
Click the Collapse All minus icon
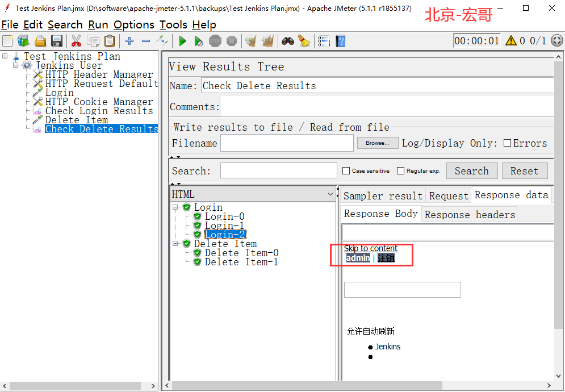pos(146,41)
